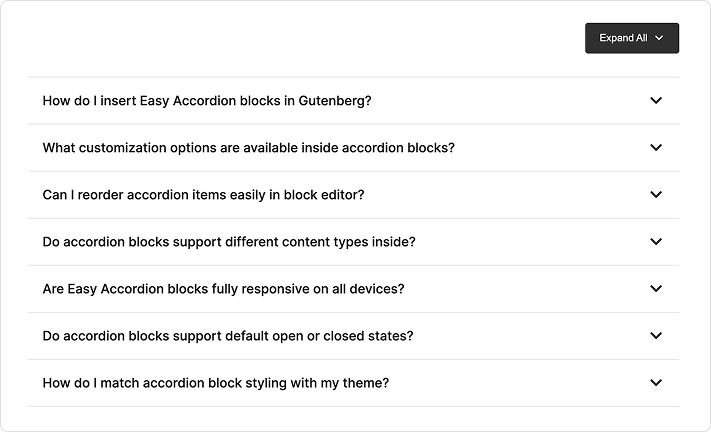Click the arrow icon beside the match styling with theme question
The height and width of the screenshot is (432, 711).
tap(656, 383)
